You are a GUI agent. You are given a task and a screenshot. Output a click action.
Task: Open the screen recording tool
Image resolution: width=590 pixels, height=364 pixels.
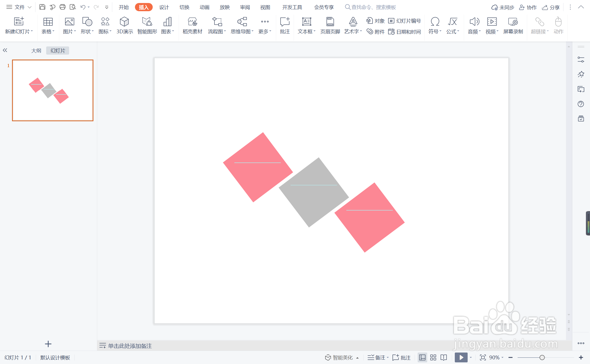(513, 25)
